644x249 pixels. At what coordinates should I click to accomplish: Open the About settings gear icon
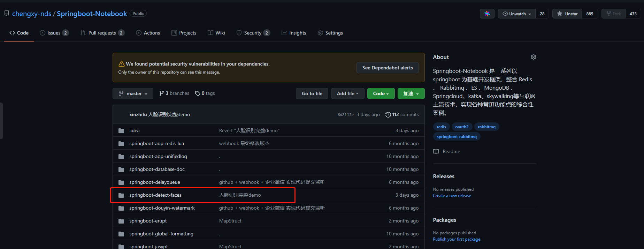(533, 57)
